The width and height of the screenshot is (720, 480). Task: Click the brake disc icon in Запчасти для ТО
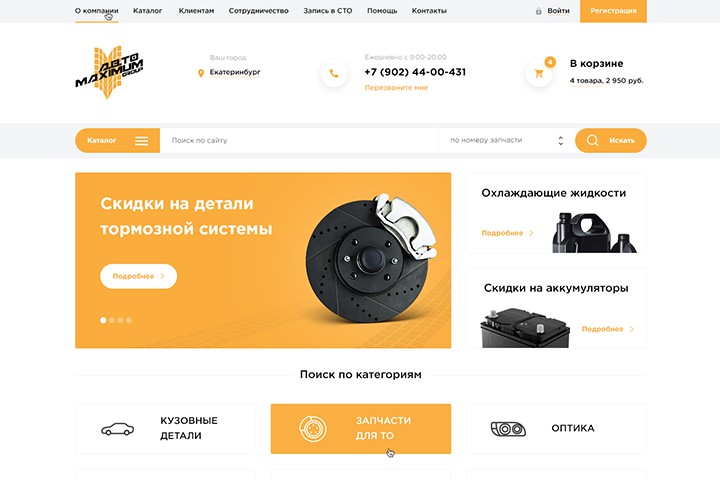click(313, 429)
